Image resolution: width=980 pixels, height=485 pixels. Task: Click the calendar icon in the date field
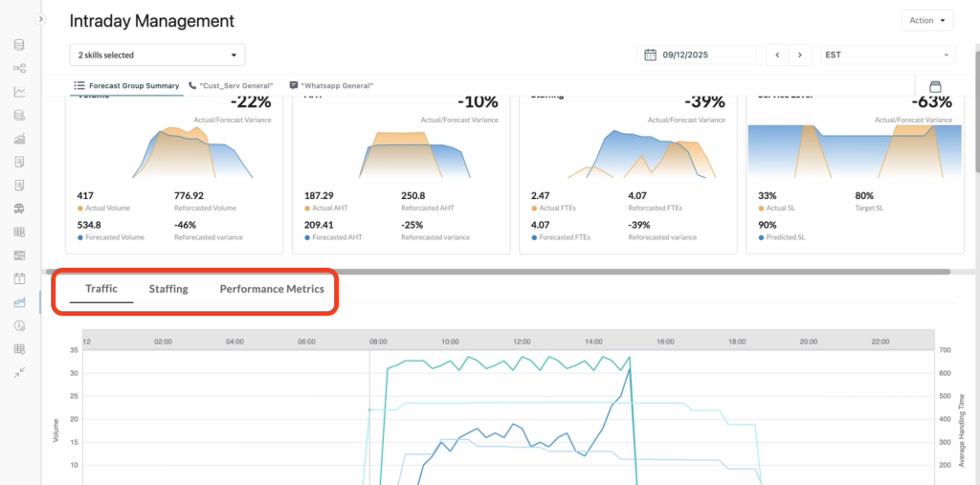pyautogui.click(x=651, y=55)
